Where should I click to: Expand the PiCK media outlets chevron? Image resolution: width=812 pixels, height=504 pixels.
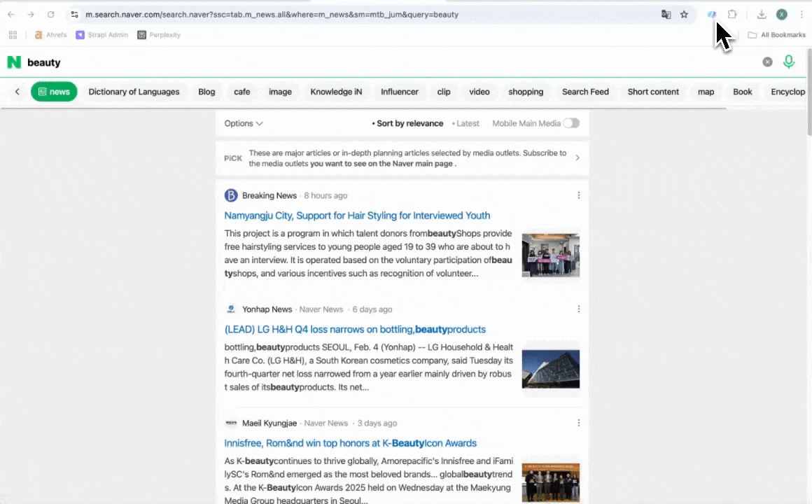tap(577, 158)
